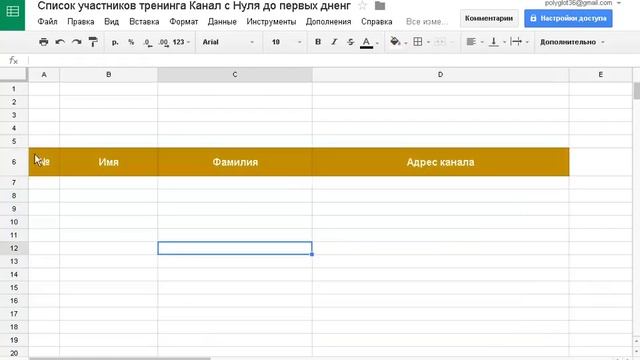Image resolution: width=640 pixels, height=360 pixels.
Task: Star this spreadsheet
Action: pyautogui.click(x=362, y=6)
